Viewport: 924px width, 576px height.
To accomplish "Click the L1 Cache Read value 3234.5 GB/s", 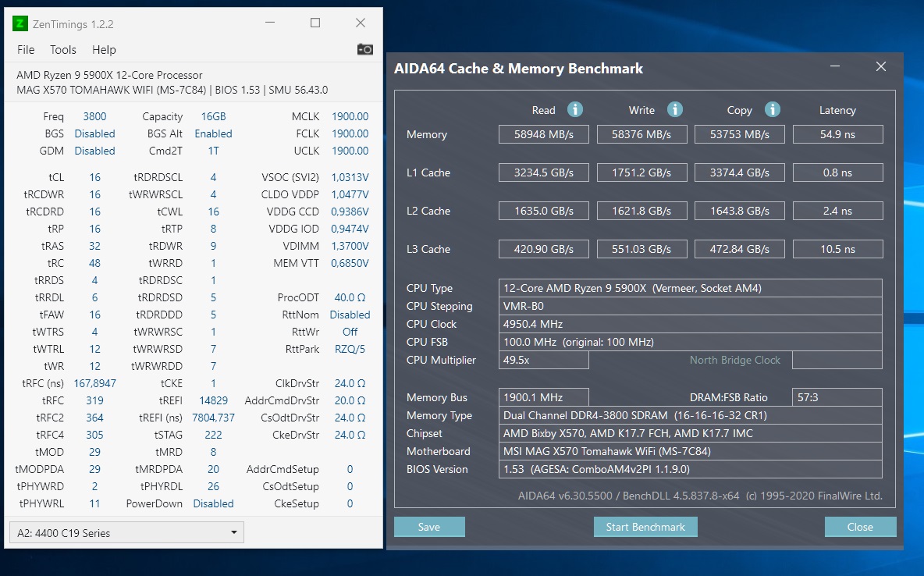I will (x=544, y=172).
